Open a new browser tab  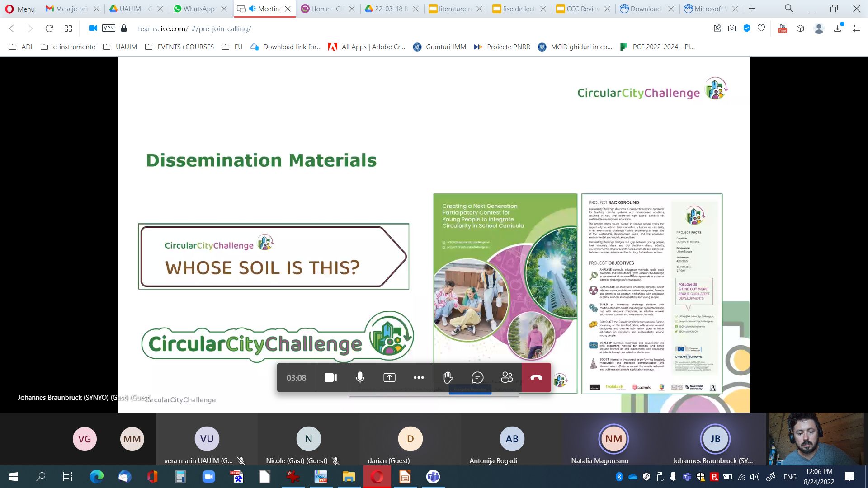tap(752, 9)
